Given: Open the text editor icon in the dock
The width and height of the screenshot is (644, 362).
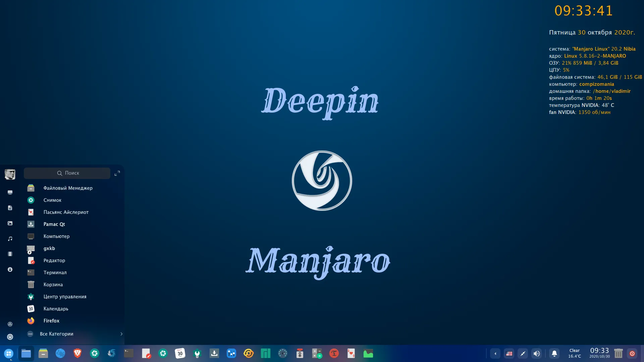Looking at the screenshot, I should pyautogui.click(x=146, y=353).
